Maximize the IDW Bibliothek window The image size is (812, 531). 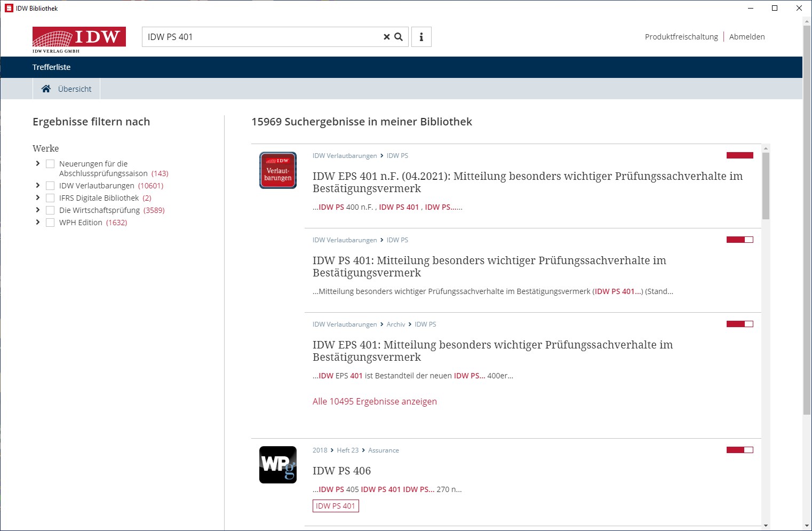pos(775,8)
